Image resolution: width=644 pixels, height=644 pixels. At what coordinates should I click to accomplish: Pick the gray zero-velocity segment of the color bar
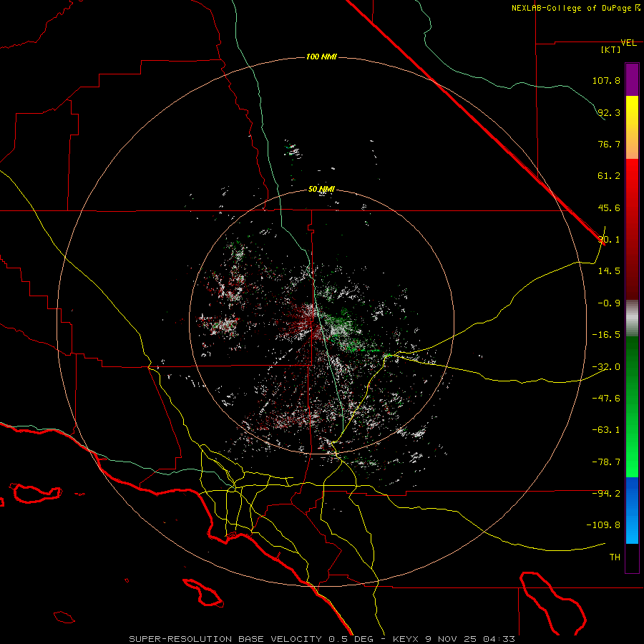tap(632, 318)
